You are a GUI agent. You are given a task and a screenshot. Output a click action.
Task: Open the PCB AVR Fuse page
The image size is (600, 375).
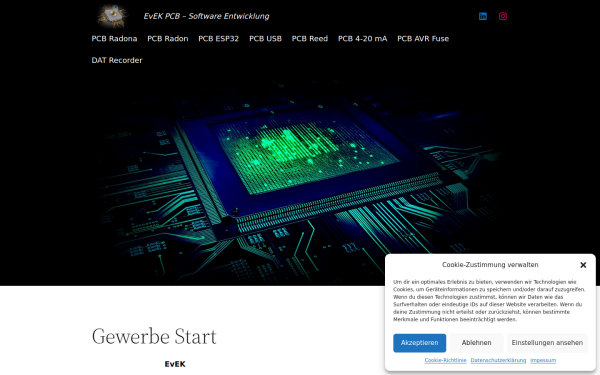click(423, 39)
